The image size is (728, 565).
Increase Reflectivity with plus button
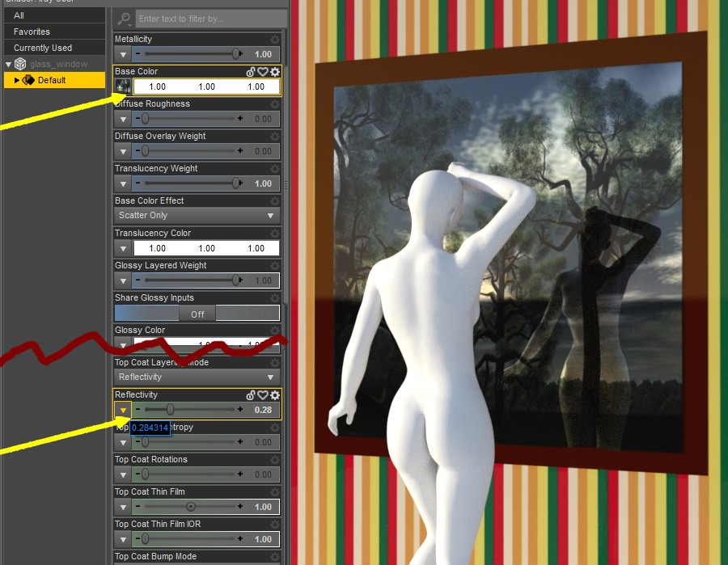[x=240, y=409]
